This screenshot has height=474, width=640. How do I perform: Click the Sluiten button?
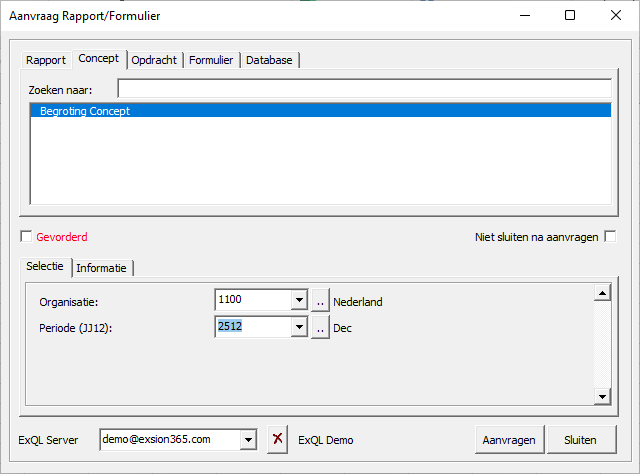(x=581, y=440)
